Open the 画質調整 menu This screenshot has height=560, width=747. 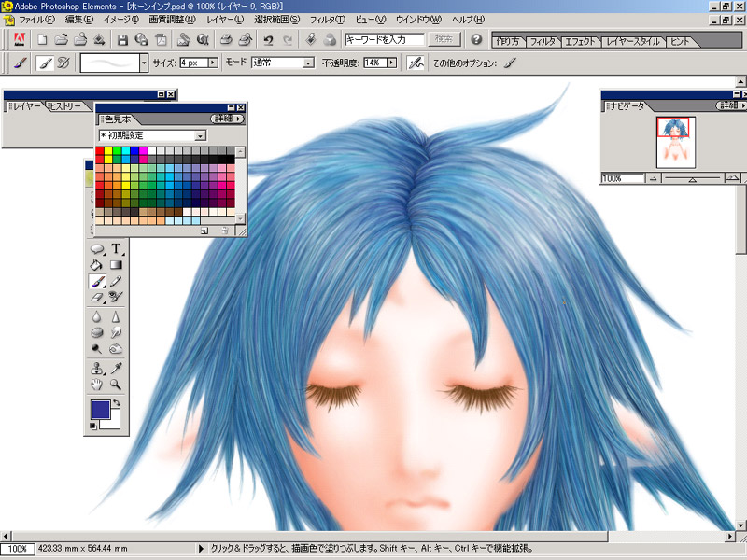[x=173, y=20]
